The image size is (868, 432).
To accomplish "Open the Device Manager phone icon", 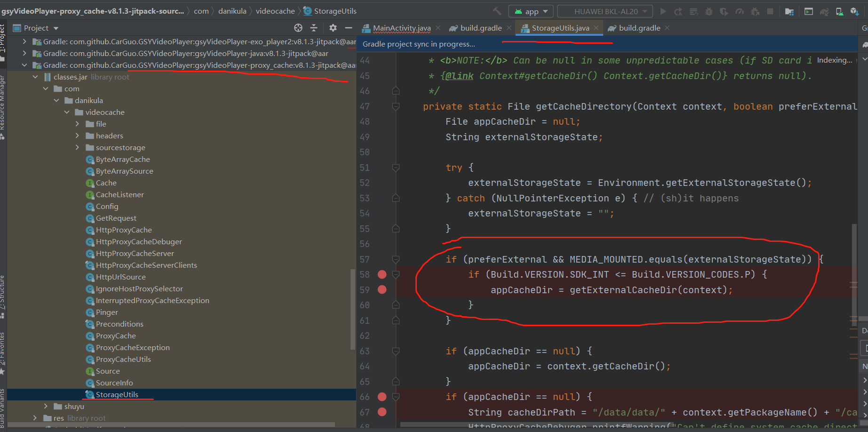I will 839,11.
